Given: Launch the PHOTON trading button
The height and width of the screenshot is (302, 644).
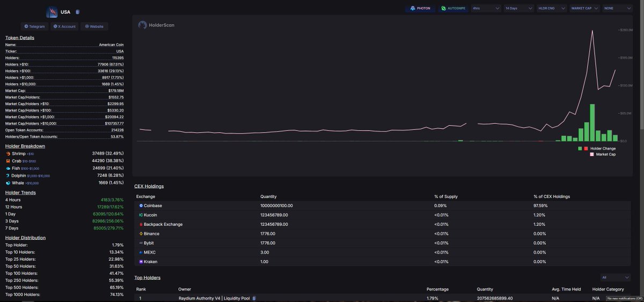Looking at the screenshot, I should click(420, 9).
